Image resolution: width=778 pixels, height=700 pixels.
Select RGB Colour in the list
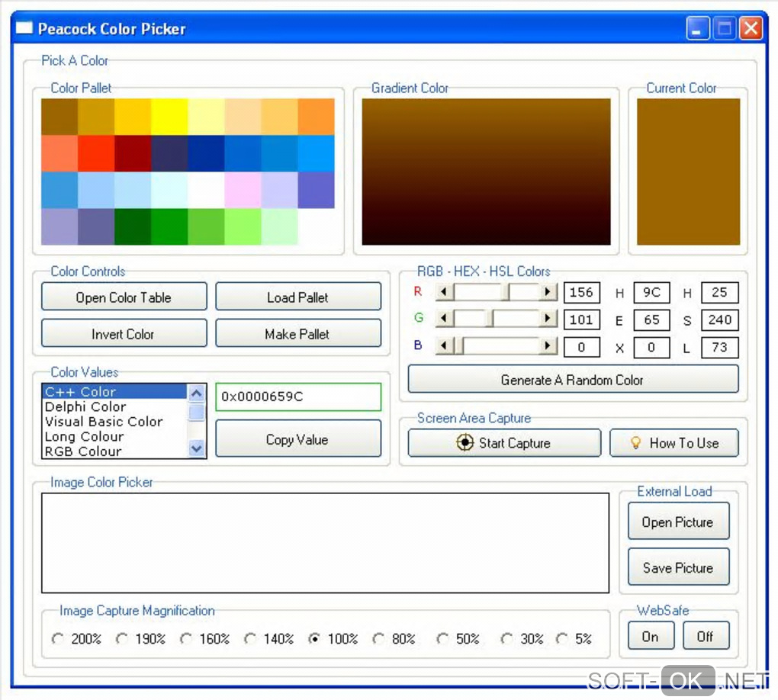click(114, 451)
